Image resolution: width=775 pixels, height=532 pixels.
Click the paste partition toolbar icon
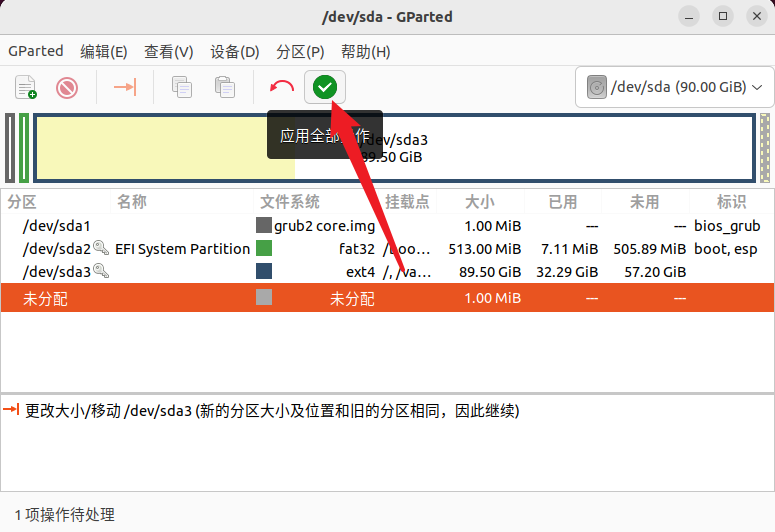pyautogui.click(x=225, y=88)
